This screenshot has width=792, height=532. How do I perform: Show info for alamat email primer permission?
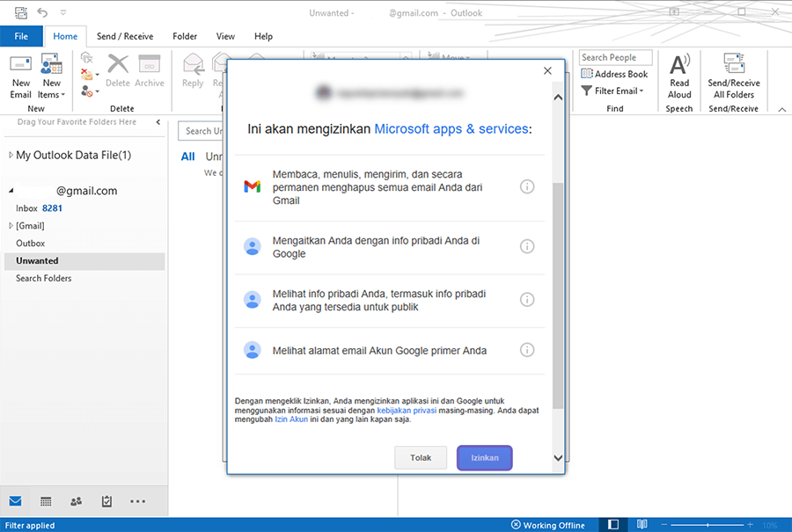click(527, 350)
